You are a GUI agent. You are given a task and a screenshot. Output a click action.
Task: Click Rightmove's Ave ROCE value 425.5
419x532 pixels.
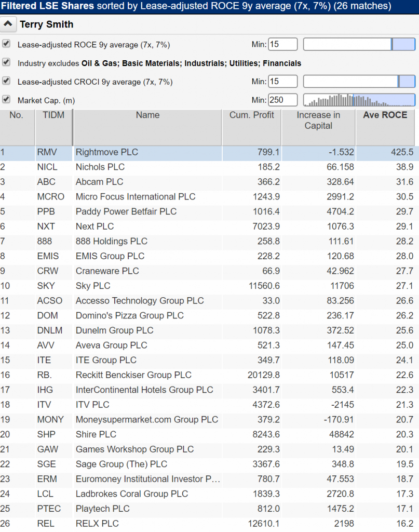click(x=402, y=152)
